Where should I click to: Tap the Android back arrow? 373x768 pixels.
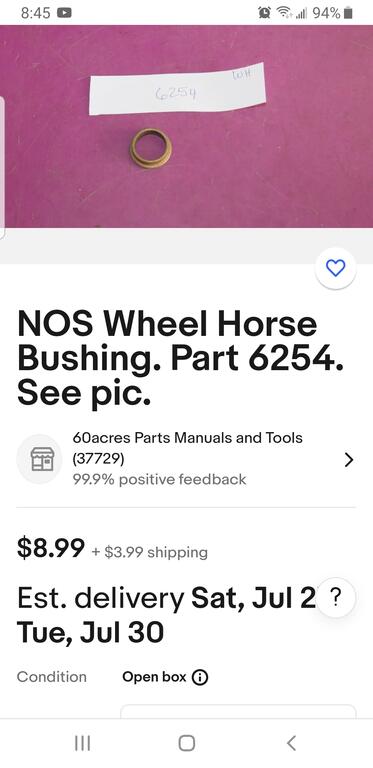pos(291,744)
